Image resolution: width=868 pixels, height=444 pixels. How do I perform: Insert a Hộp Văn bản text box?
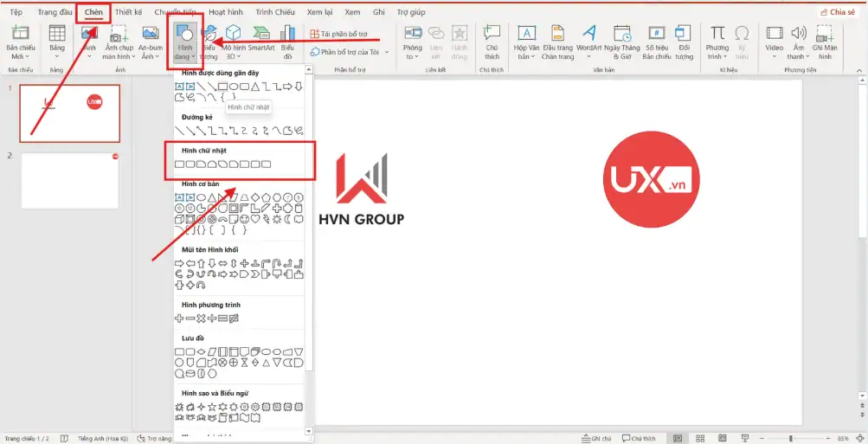(x=526, y=42)
